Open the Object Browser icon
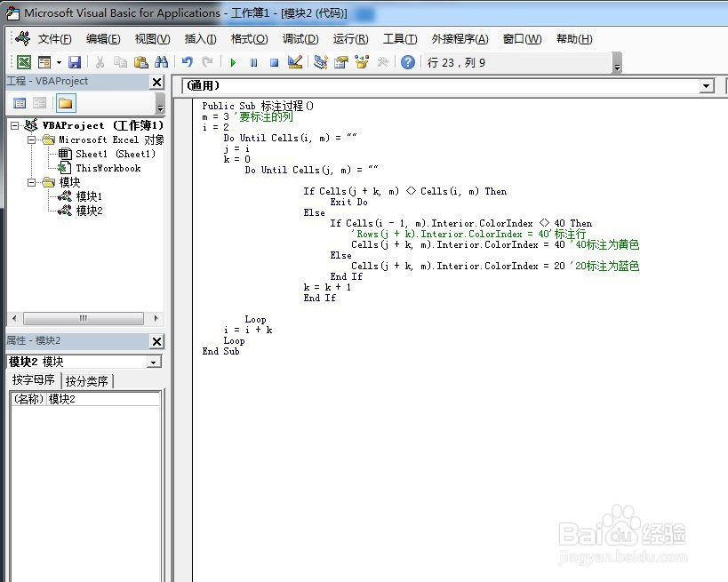This screenshot has width=728, height=582. 362,62
